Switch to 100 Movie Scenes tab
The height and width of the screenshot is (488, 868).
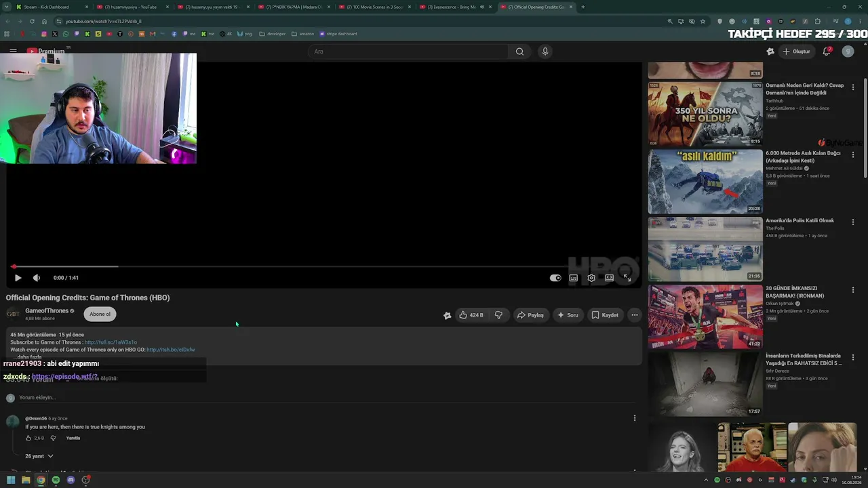click(x=374, y=7)
